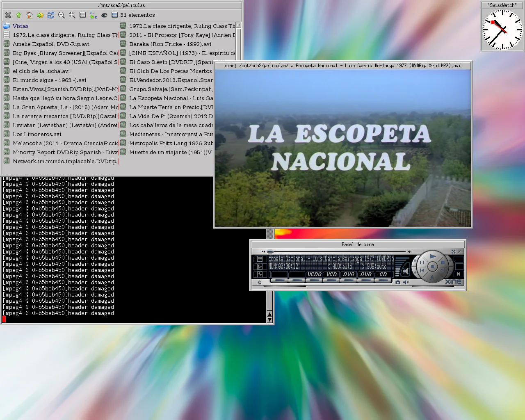
Task: Take a snapshot with xine camera icon
Action: point(398,282)
